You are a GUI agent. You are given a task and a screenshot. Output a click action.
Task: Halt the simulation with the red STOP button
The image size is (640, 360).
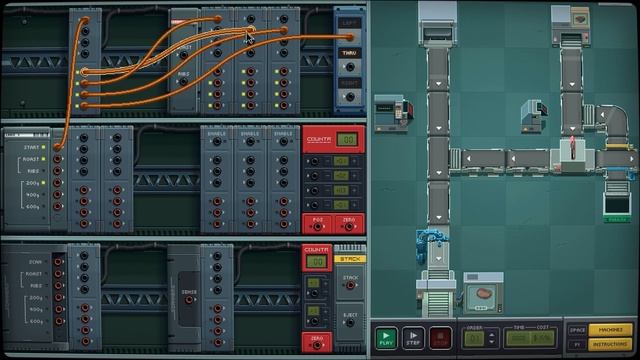click(x=440, y=338)
